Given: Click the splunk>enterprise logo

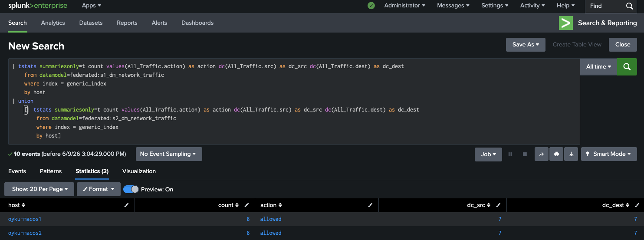Looking at the screenshot, I should pyautogui.click(x=38, y=6).
